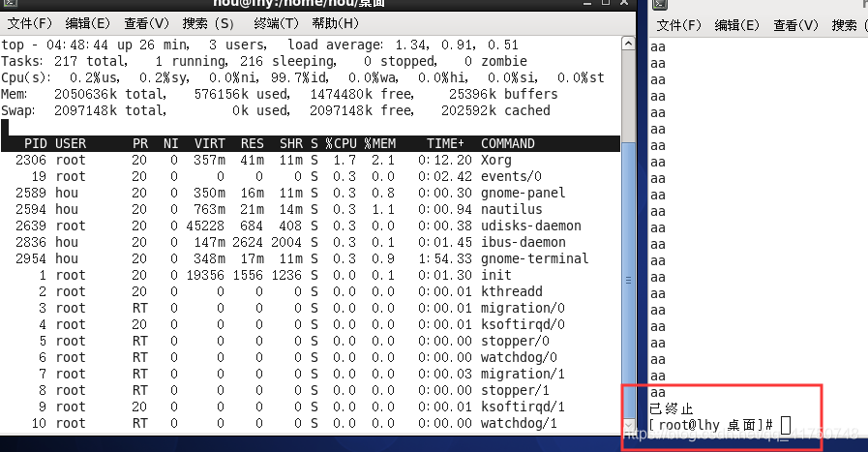Click scrollbar up arrow in top window
The image size is (868, 452).
click(628, 44)
